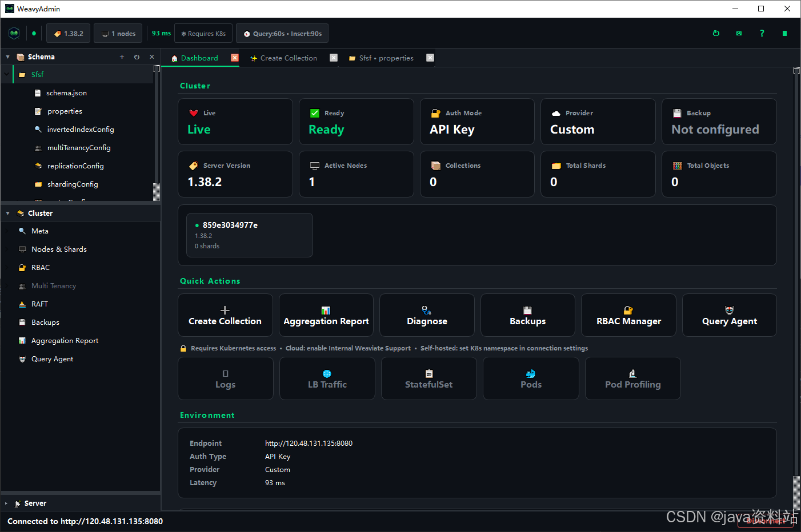Click the magnifier icon beside Meta
Viewport: 801px width, 532px height.
[22, 231]
